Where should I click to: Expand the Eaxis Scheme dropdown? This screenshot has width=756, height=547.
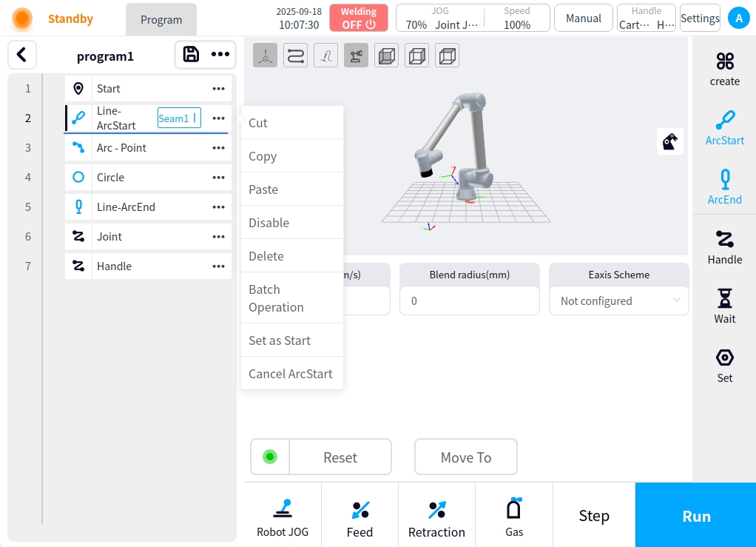coord(618,301)
